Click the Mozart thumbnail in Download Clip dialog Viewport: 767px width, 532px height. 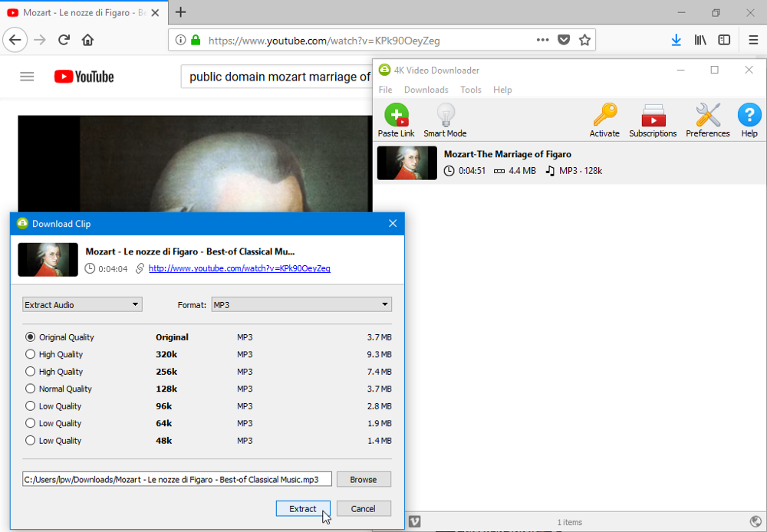(x=48, y=260)
